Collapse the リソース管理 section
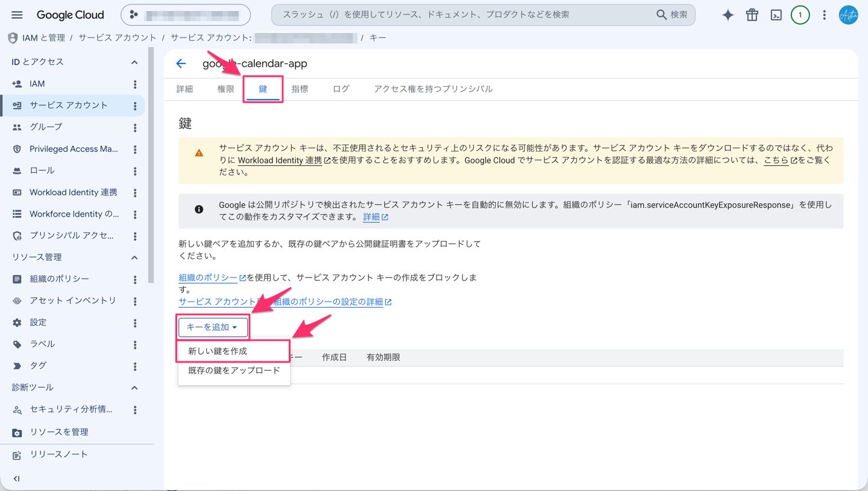 click(x=134, y=258)
